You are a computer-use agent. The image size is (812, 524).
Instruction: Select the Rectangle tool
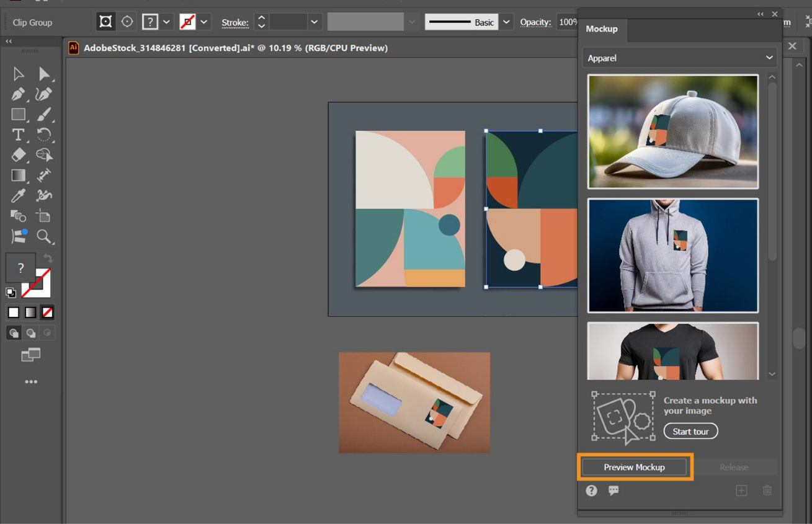pyautogui.click(x=18, y=114)
